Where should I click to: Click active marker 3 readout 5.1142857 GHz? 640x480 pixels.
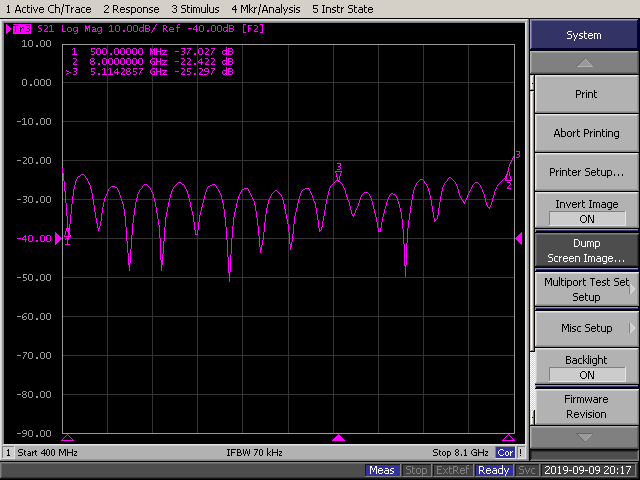[149, 72]
